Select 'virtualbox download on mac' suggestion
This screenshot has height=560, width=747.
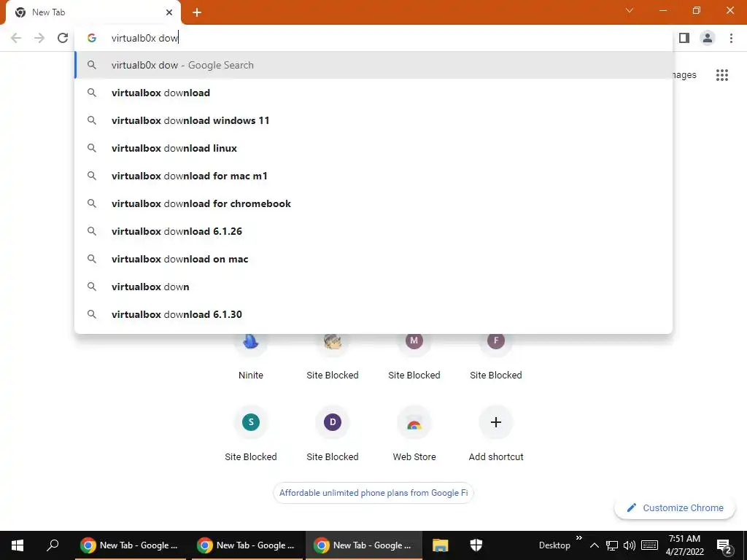pos(373,259)
